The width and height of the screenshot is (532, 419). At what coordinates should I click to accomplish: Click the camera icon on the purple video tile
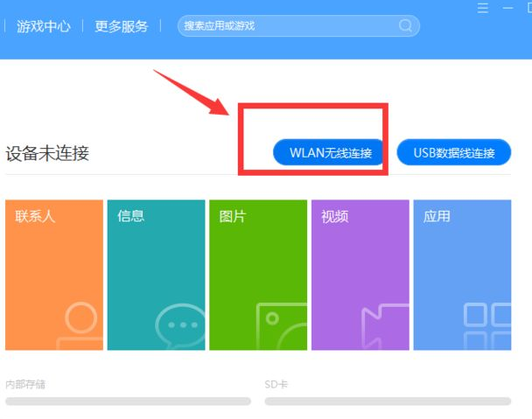point(383,325)
